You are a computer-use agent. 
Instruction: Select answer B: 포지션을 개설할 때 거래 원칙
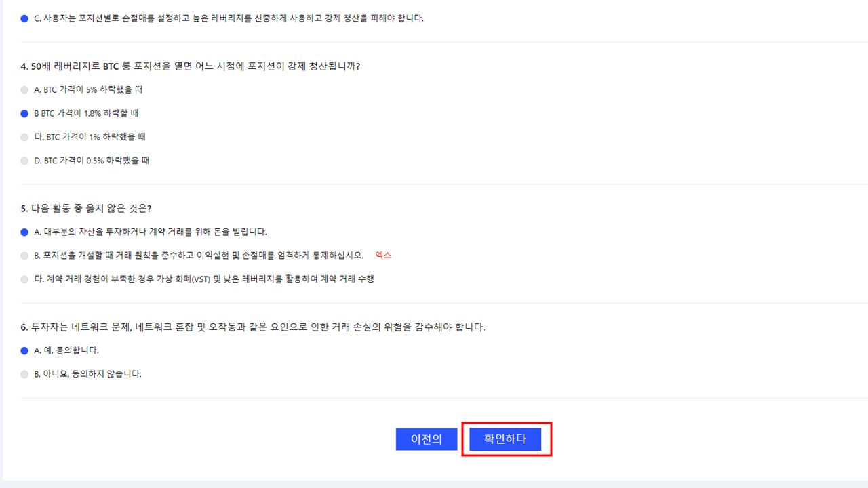pos(24,256)
